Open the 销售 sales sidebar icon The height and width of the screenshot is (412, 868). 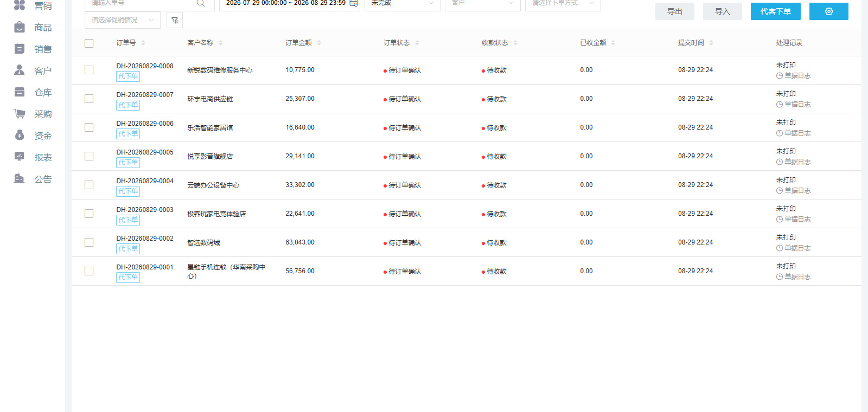pos(20,49)
